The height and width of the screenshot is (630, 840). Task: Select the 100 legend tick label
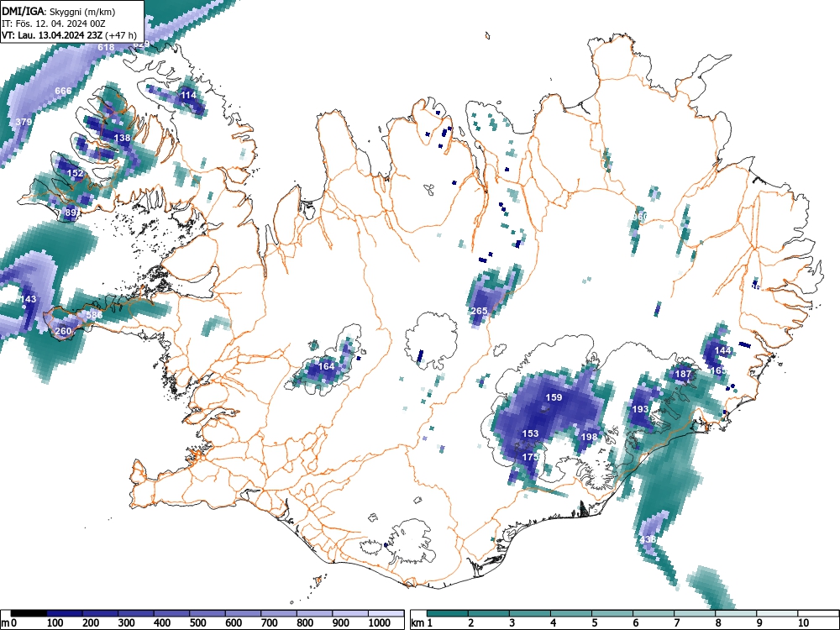55,623
